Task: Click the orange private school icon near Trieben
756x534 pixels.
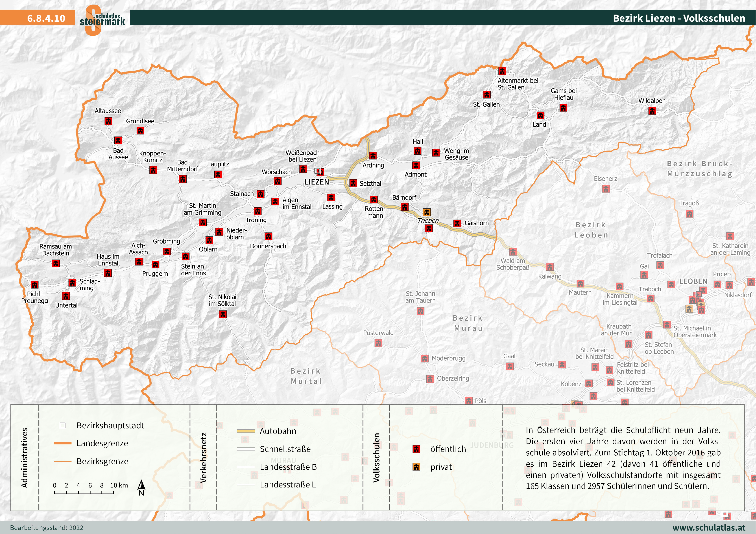Action: (426, 212)
